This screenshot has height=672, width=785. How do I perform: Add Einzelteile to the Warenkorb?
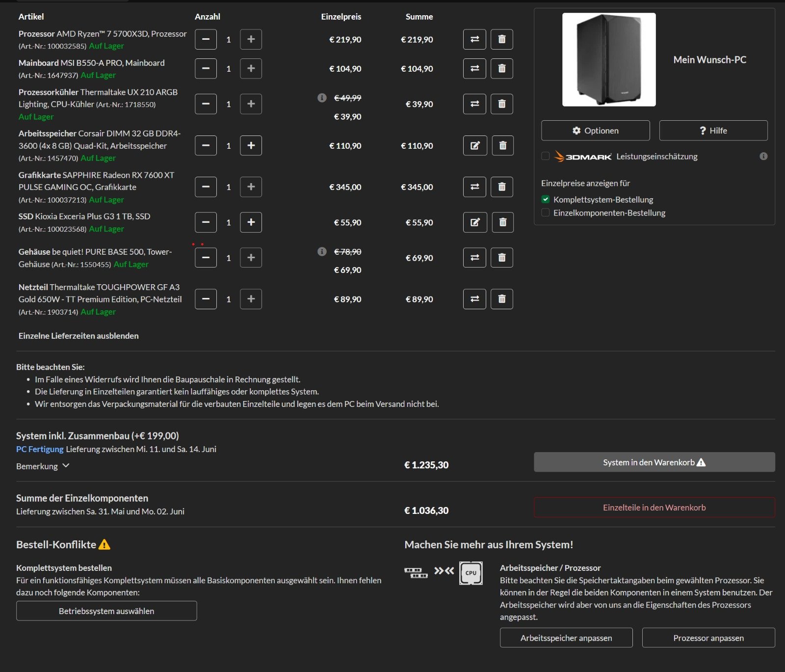click(x=654, y=508)
